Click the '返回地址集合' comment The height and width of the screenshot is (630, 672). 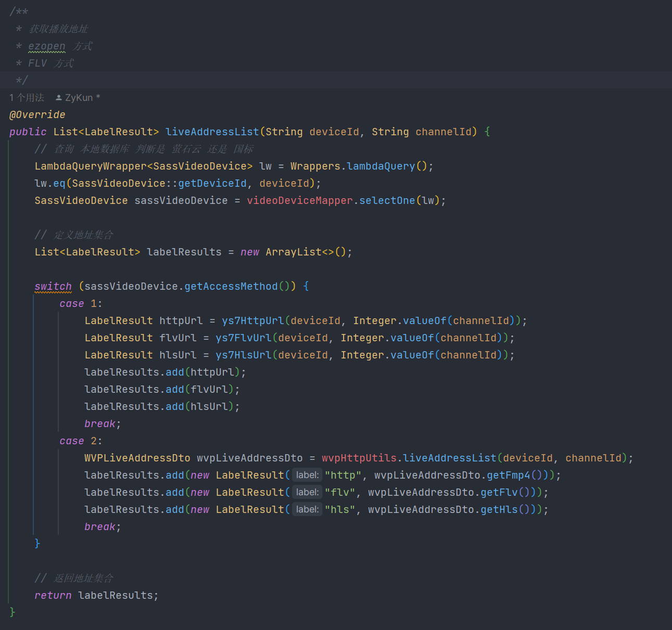[x=74, y=578]
